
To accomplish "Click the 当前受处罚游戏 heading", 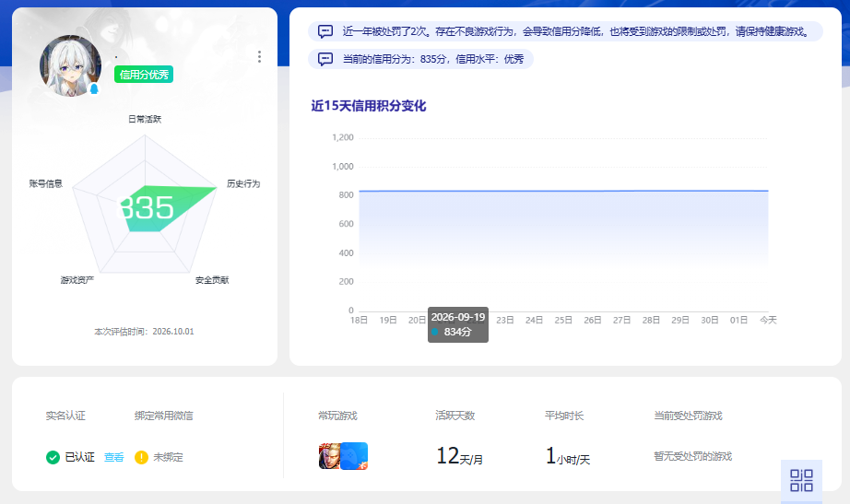I will tap(689, 416).
